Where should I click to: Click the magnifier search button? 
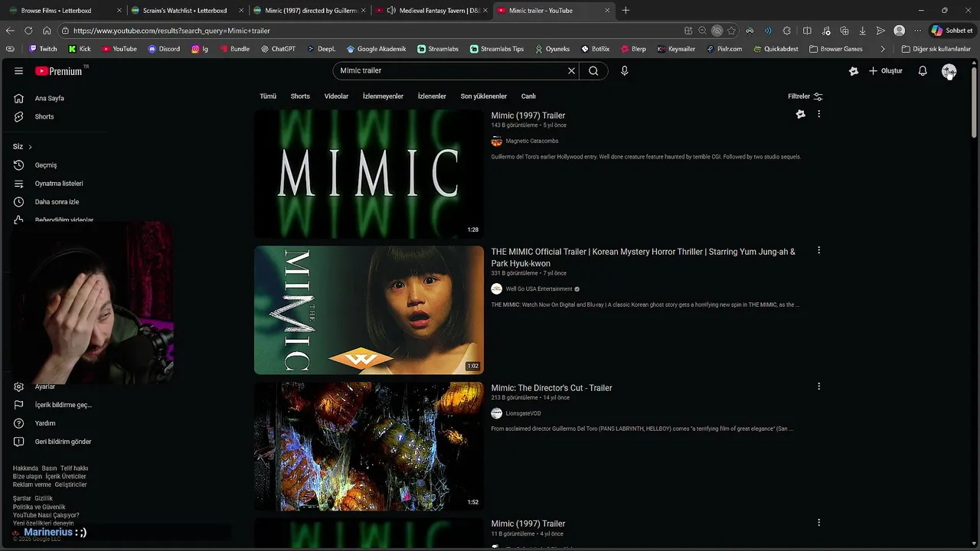[593, 70]
